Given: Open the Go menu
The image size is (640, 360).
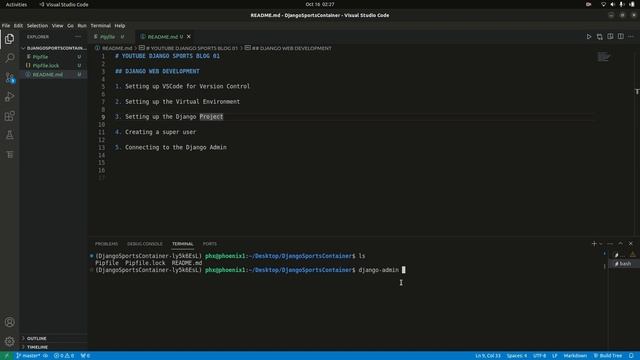Looking at the screenshot, I should pos(70,25).
